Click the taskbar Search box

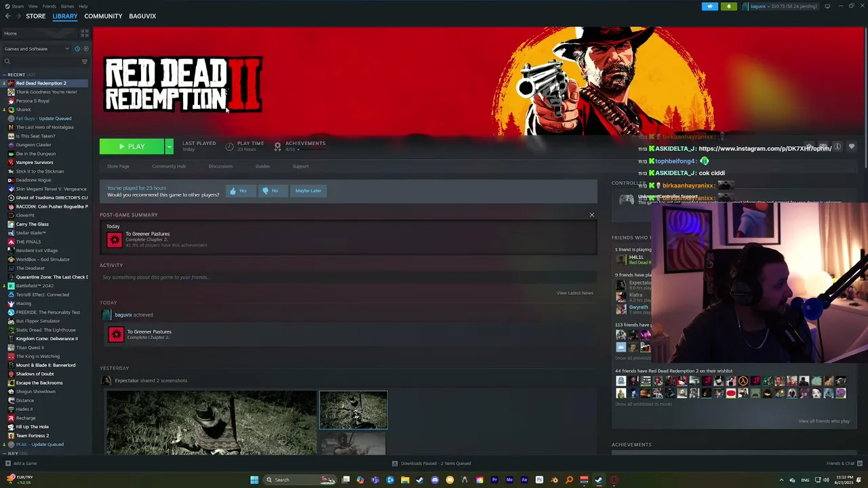301,480
